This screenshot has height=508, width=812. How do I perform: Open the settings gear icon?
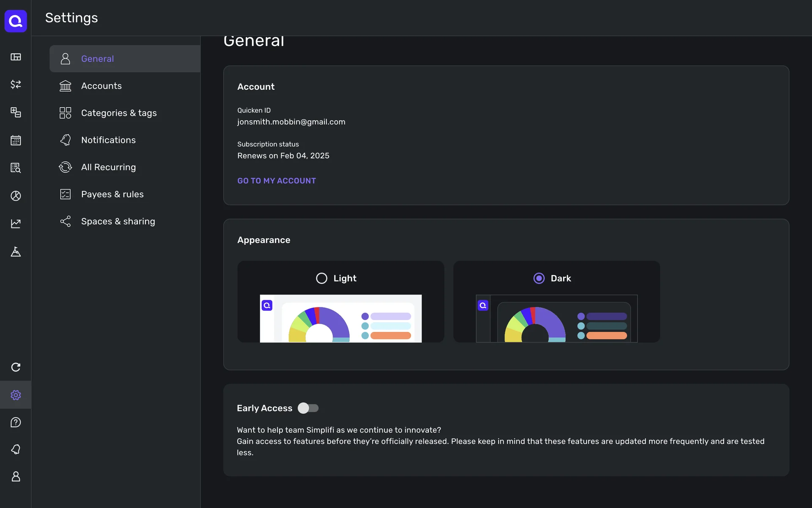(16, 395)
